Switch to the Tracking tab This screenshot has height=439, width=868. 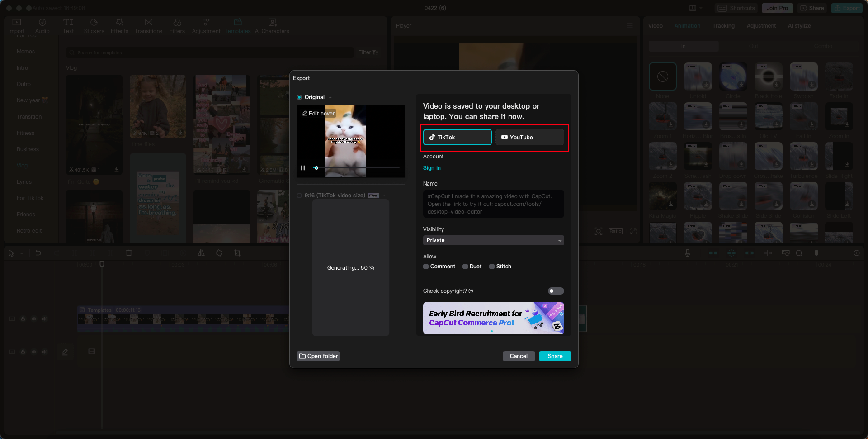723,26
